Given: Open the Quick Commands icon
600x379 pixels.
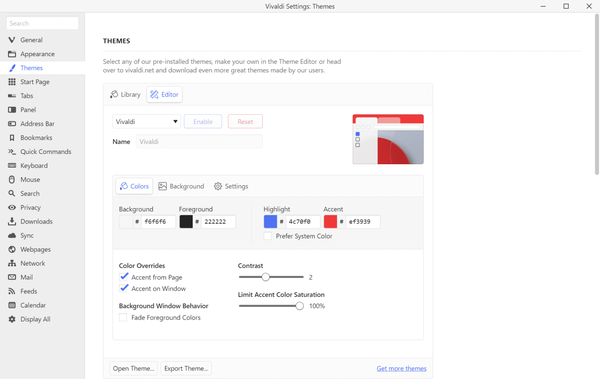Looking at the screenshot, I should (12, 152).
